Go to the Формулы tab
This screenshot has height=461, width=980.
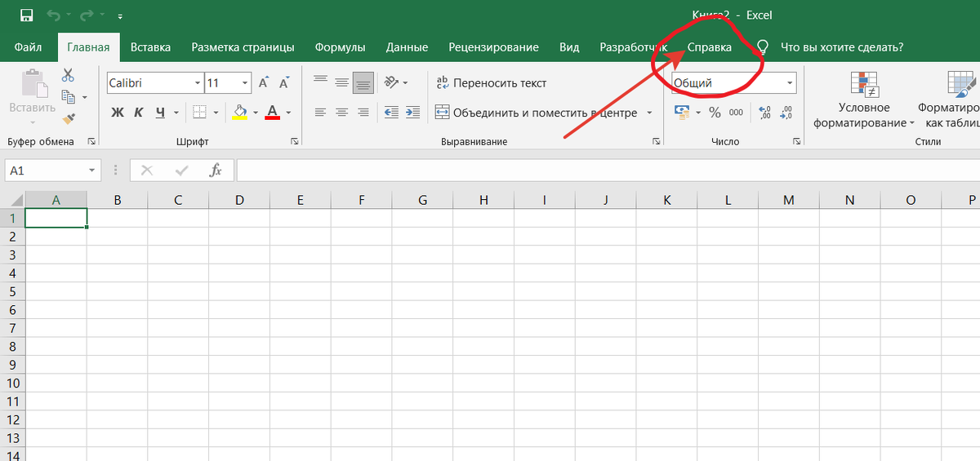click(x=341, y=47)
